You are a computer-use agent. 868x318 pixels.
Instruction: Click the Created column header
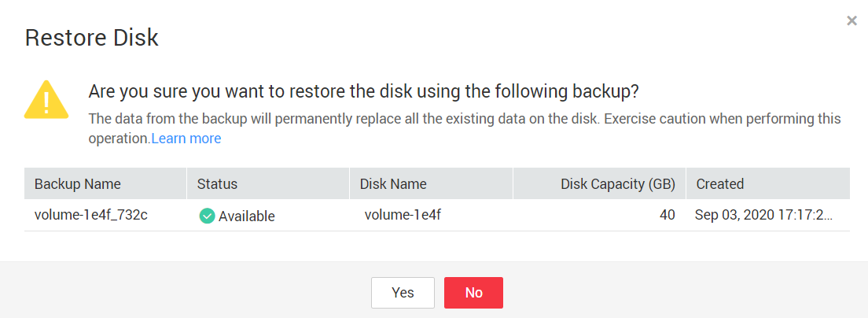tap(719, 183)
